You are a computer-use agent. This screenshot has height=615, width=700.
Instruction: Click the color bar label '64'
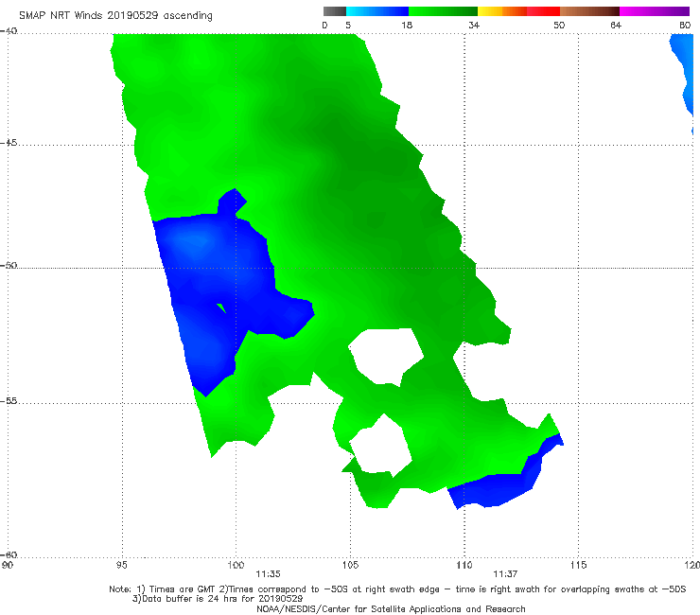[x=616, y=25]
